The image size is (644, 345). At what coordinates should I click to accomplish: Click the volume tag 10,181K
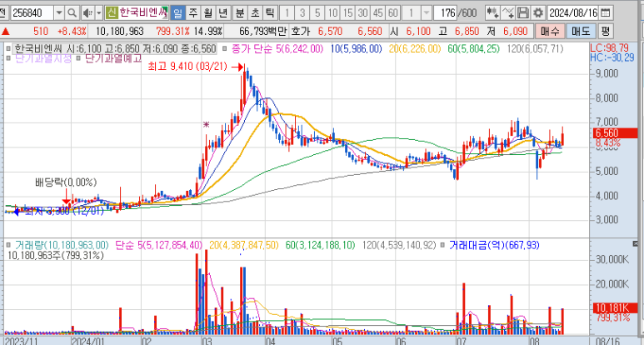click(x=613, y=308)
